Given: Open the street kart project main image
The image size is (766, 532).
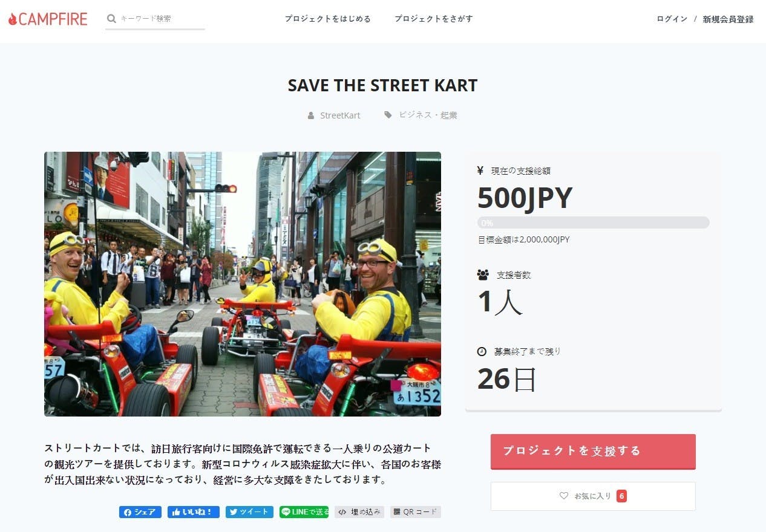Looking at the screenshot, I should pos(243,284).
